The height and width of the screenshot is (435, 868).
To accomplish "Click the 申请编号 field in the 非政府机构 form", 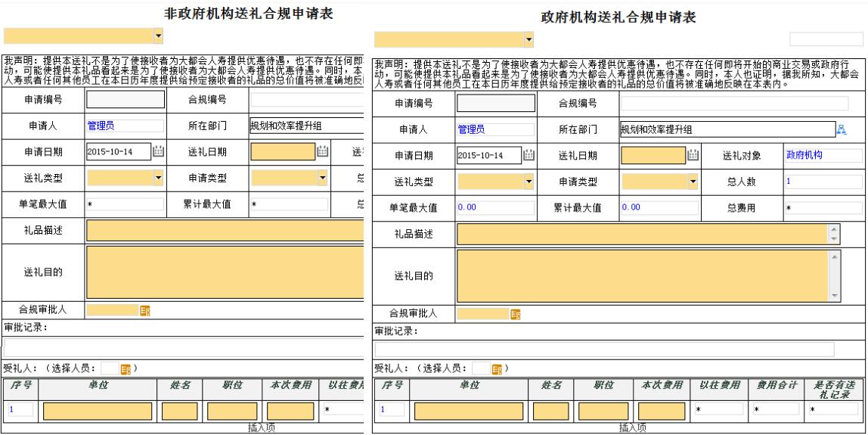I will coord(126,100).
